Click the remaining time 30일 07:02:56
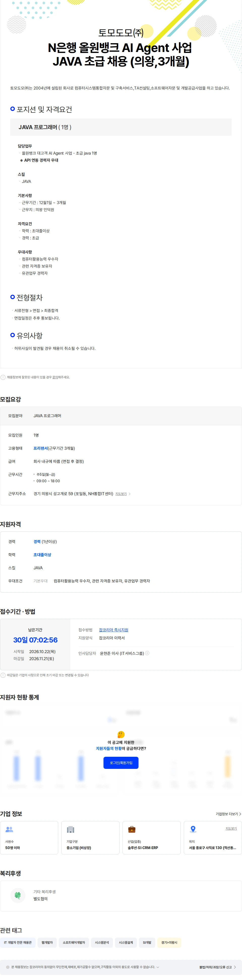242x980 pixels. coord(35,640)
